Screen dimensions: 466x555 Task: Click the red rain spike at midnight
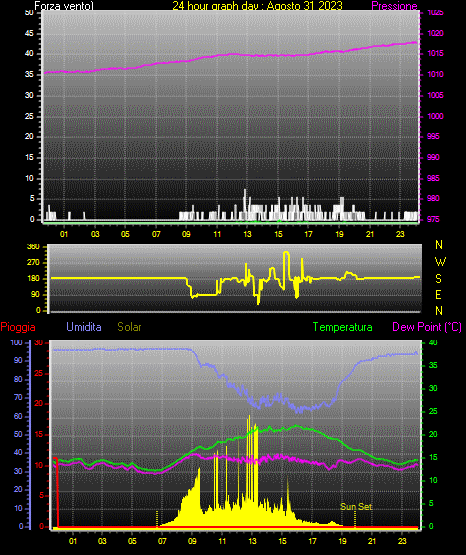click(x=56, y=492)
